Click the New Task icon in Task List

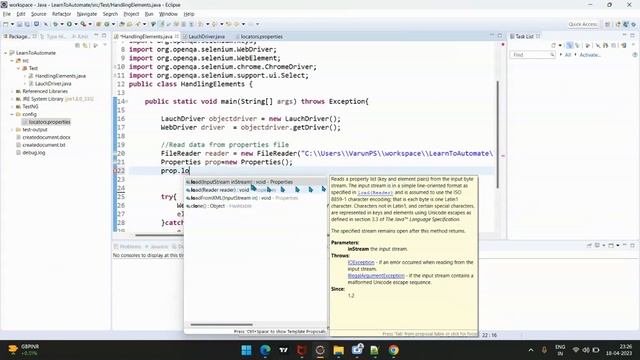point(553,45)
